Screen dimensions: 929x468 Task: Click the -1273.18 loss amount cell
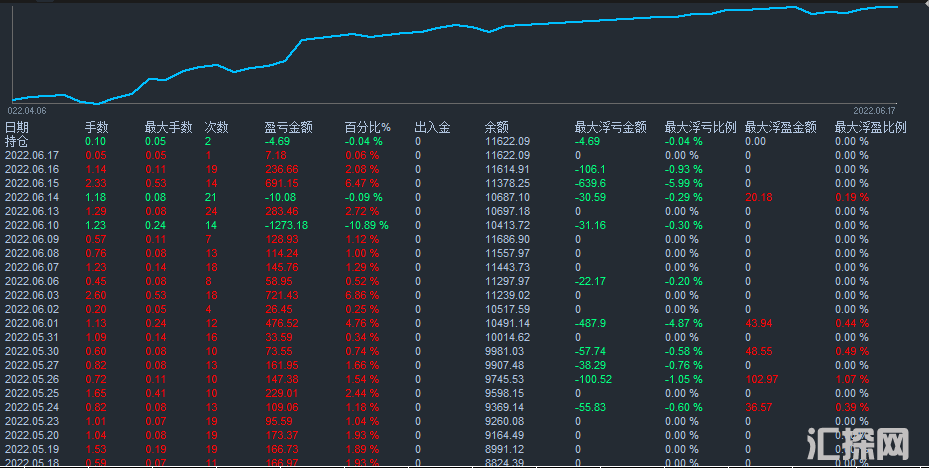(286, 226)
